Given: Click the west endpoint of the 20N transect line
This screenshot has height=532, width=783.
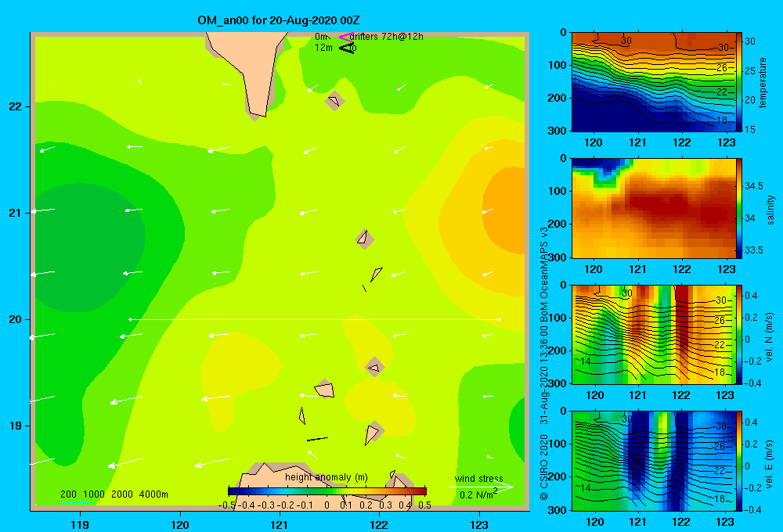Looking at the screenshot, I should pyautogui.click(x=130, y=319).
